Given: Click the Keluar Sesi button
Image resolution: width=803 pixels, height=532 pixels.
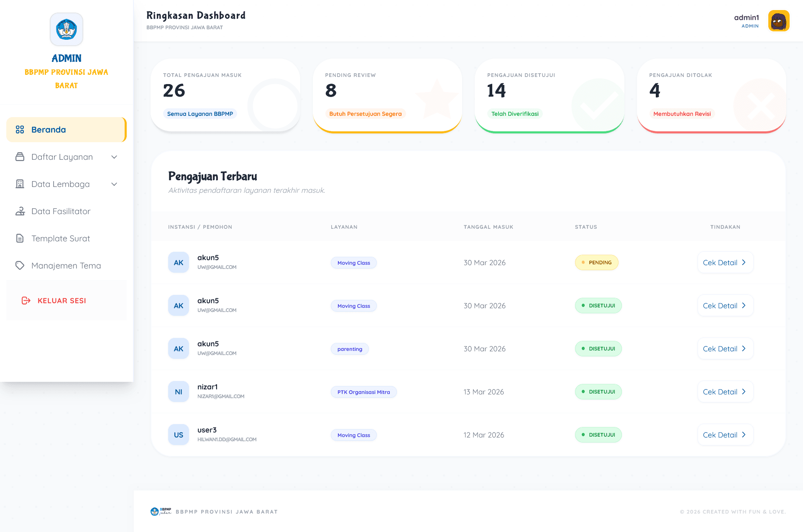Looking at the screenshot, I should click(x=61, y=301).
